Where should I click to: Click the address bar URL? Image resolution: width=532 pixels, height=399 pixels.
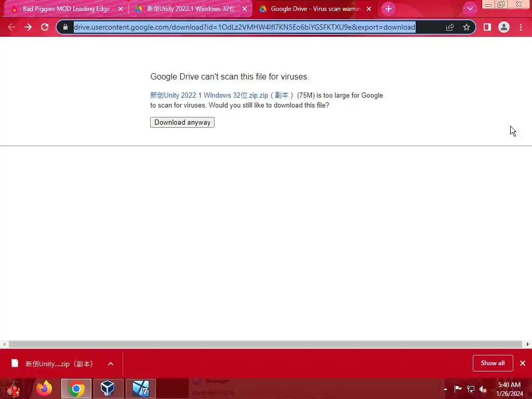(x=244, y=27)
